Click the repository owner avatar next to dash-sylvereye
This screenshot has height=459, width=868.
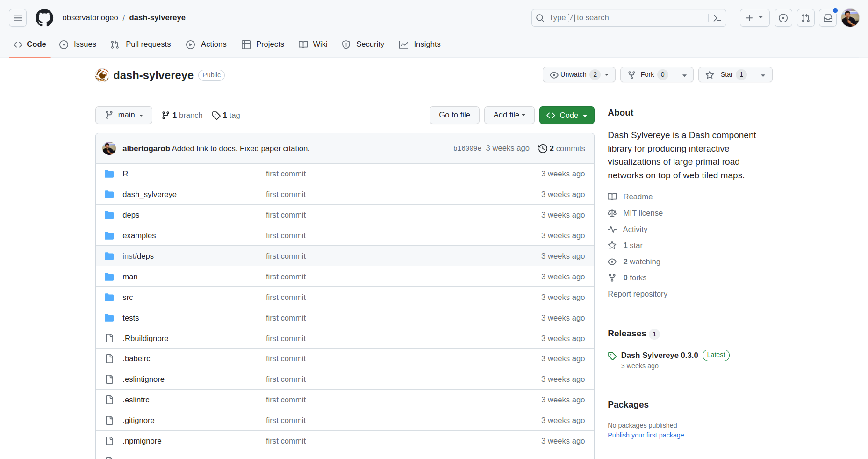(x=102, y=75)
